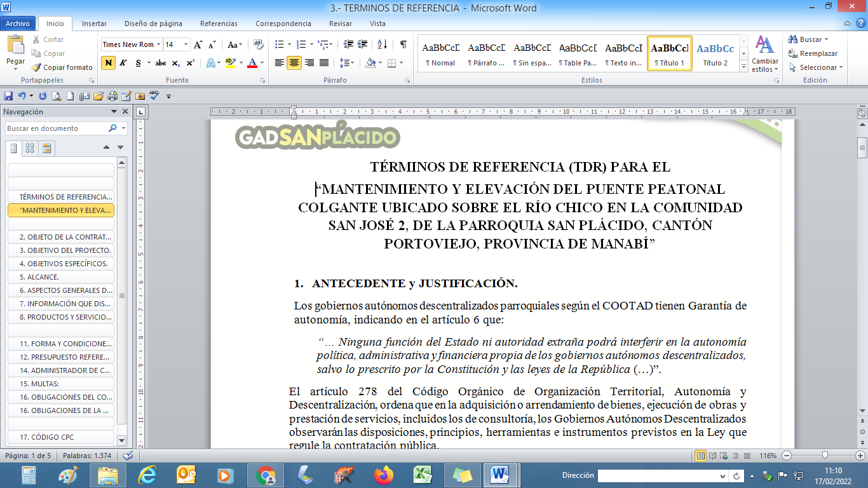Open the Insertar ribbon tab
Viewport: 868px width, 488px height.
tap(94, 24)
